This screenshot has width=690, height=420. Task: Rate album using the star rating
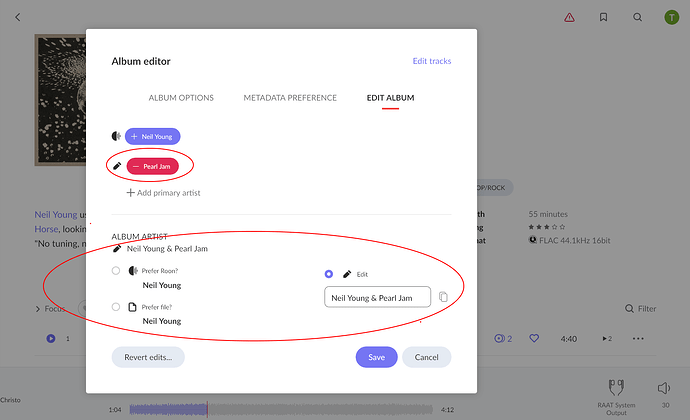(547, 227)
